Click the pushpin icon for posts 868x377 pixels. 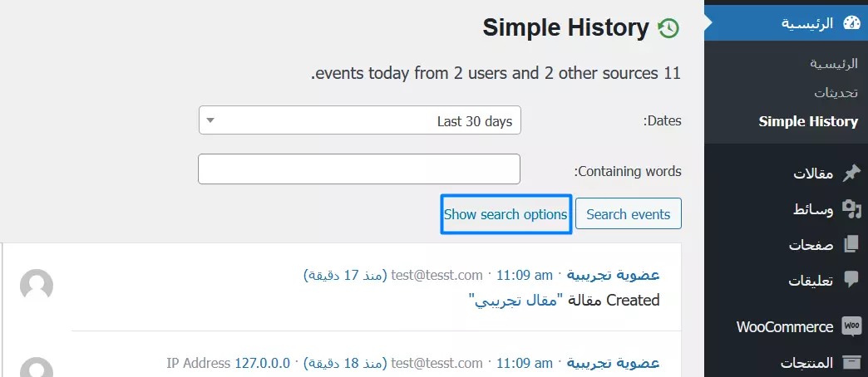[851, 174]
